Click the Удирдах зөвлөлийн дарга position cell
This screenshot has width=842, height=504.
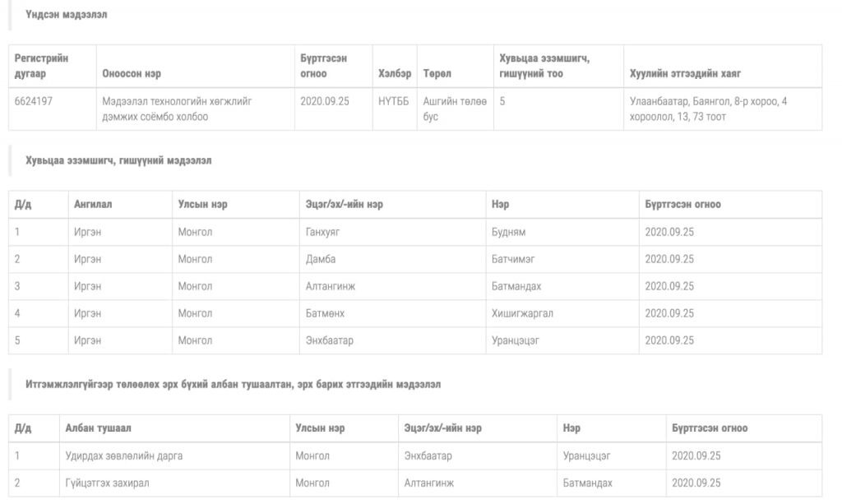pyautogui.click(x=124, y=455)
